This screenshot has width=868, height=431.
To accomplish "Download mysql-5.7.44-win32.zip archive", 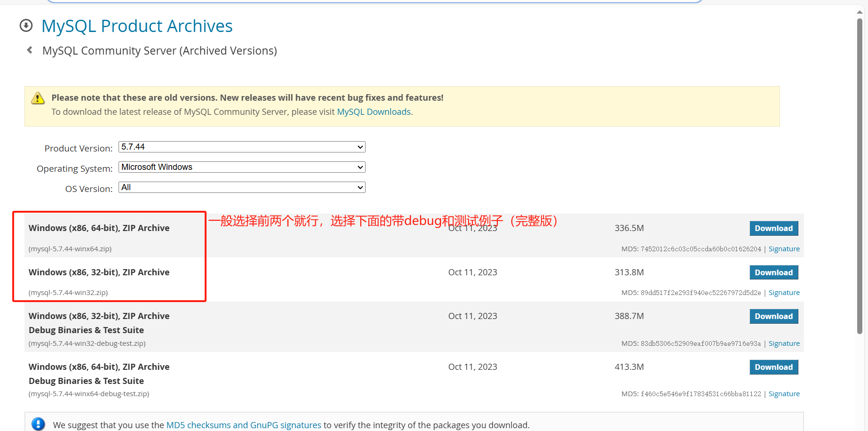I will [x=773, y=272].
